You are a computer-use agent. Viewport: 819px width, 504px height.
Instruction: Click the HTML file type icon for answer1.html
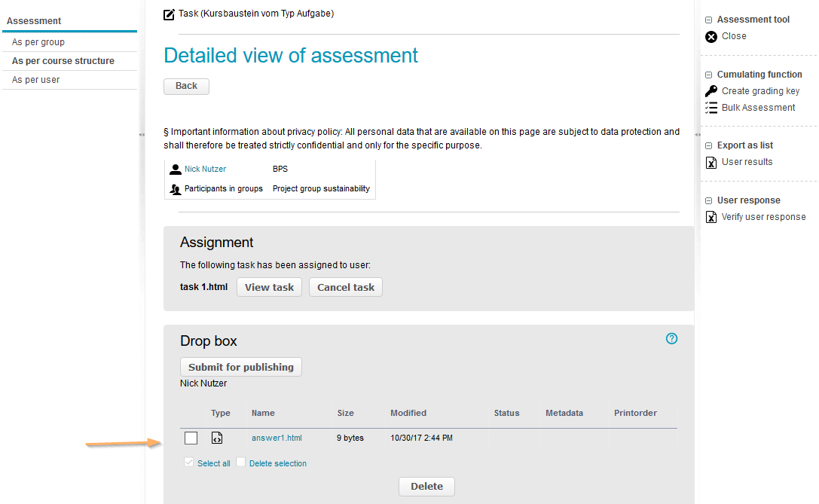pos(217,438)
